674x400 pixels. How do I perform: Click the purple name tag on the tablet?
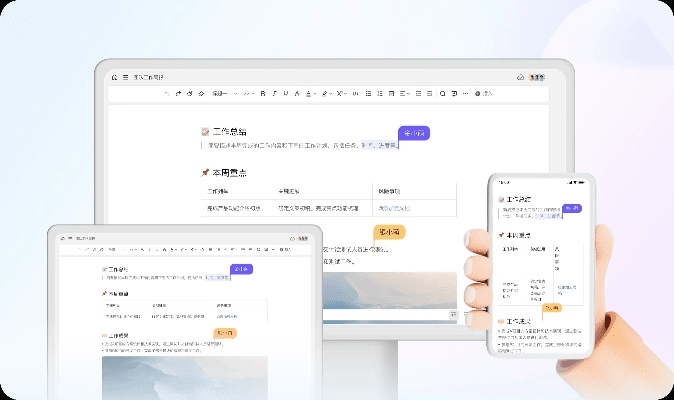tap(242, 269)
